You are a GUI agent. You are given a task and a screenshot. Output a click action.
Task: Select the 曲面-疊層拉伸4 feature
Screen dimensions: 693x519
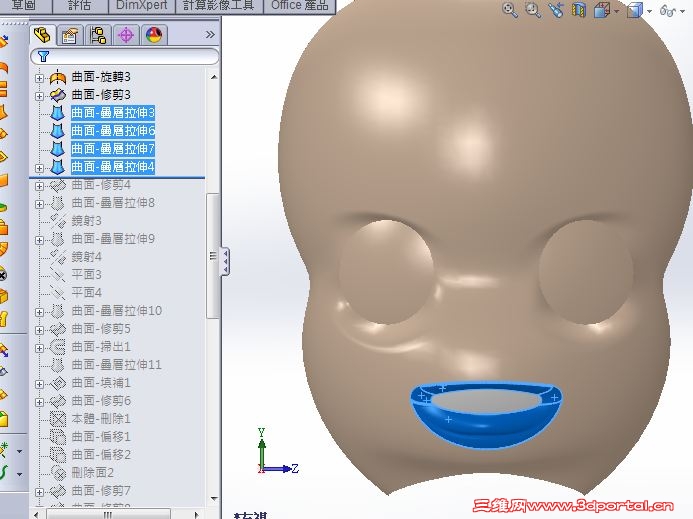point(113,167)
